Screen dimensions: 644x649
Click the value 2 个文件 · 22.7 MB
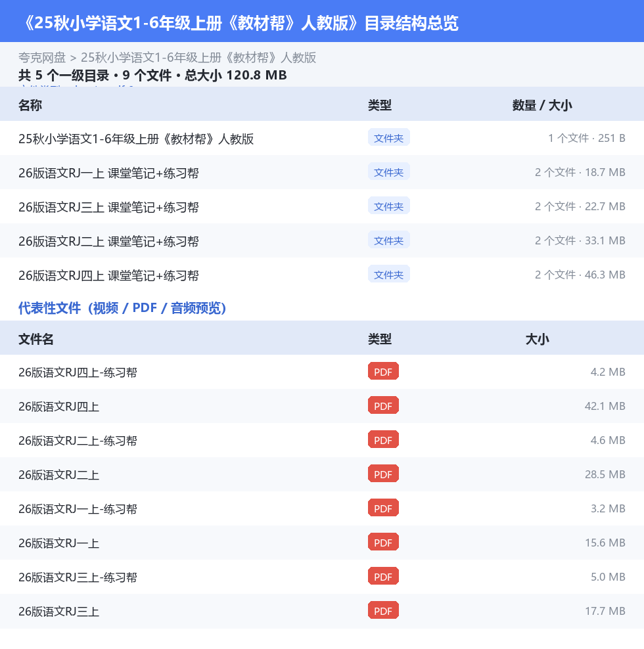[x=580, y=206]
